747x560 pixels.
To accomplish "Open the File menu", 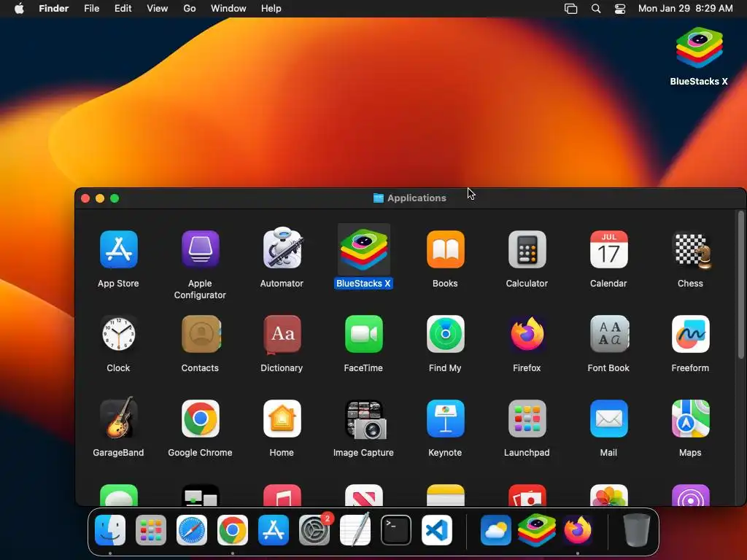I will pyautogui.click(x=91, y=8).
